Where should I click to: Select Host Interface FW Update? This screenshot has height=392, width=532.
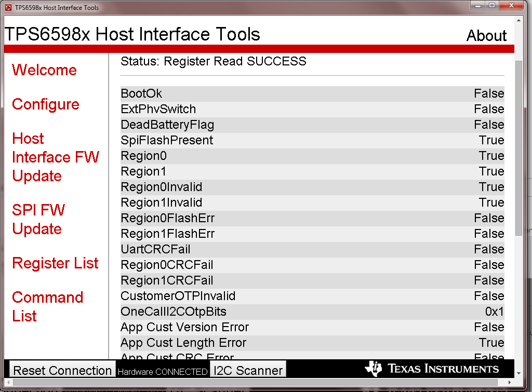[55, 157]
